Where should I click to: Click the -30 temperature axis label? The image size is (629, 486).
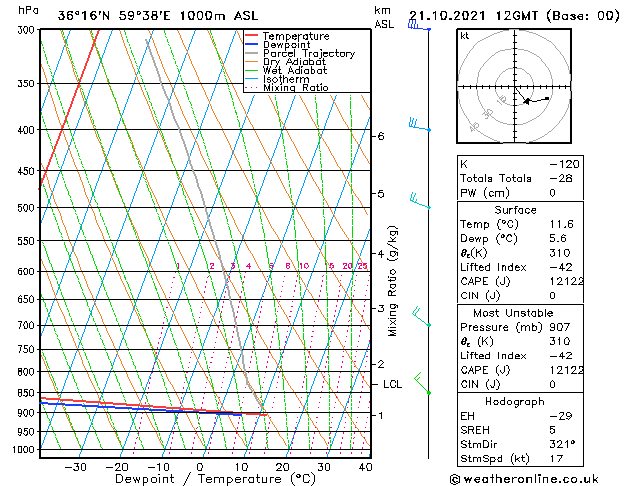[75, 467]
